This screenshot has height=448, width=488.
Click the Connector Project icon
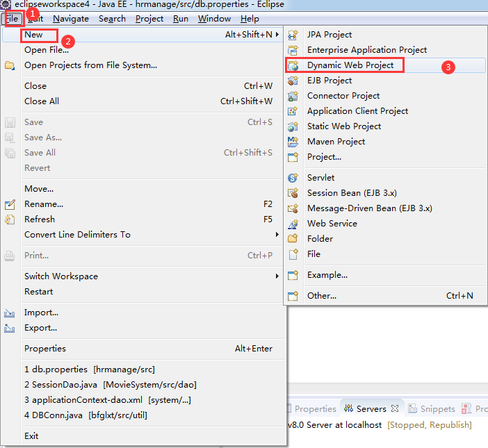click(293, 96)
